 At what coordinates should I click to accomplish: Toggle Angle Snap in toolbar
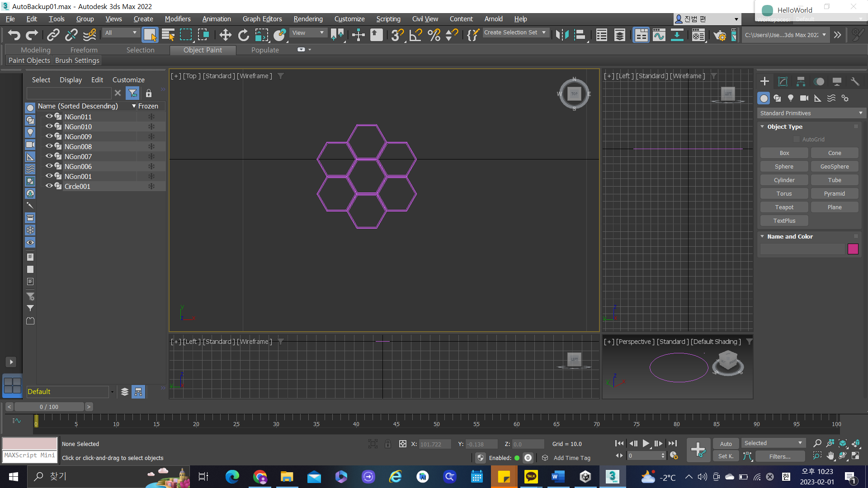coord(415,35)
